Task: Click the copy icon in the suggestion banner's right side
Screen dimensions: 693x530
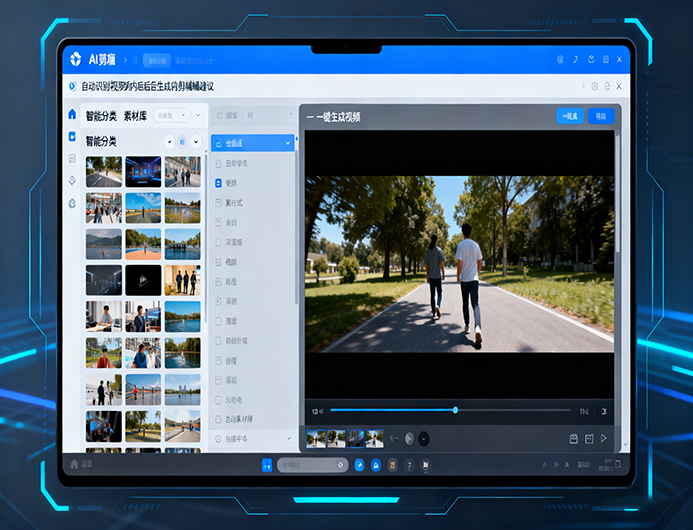Action: click(594, 86)
